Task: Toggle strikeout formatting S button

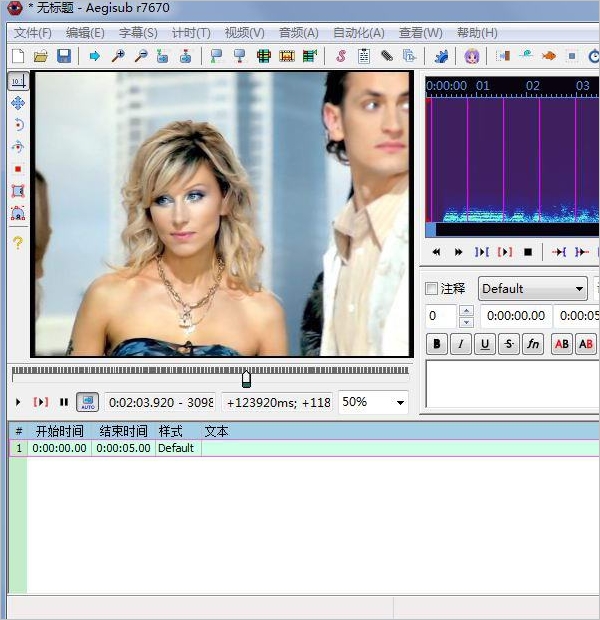Action: coord(509,344)
